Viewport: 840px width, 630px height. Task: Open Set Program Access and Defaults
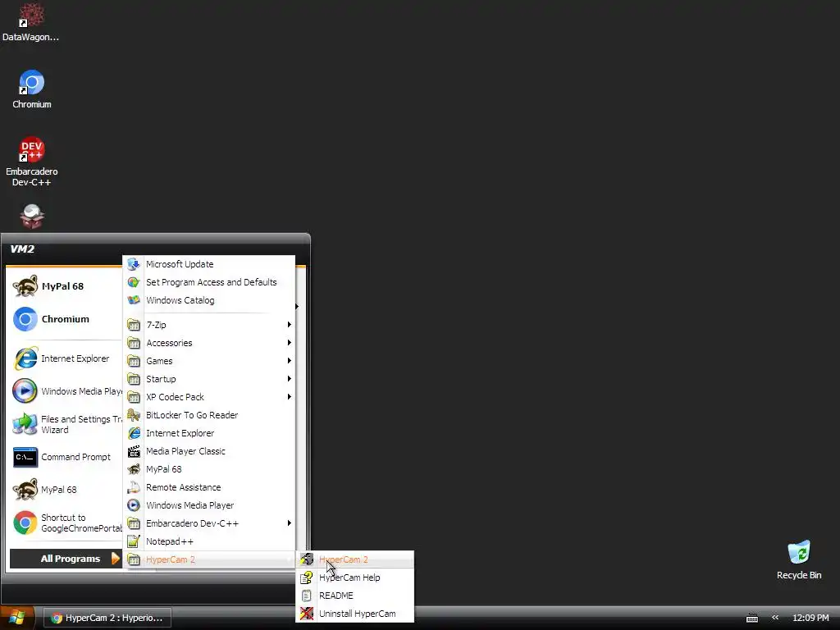209,282
